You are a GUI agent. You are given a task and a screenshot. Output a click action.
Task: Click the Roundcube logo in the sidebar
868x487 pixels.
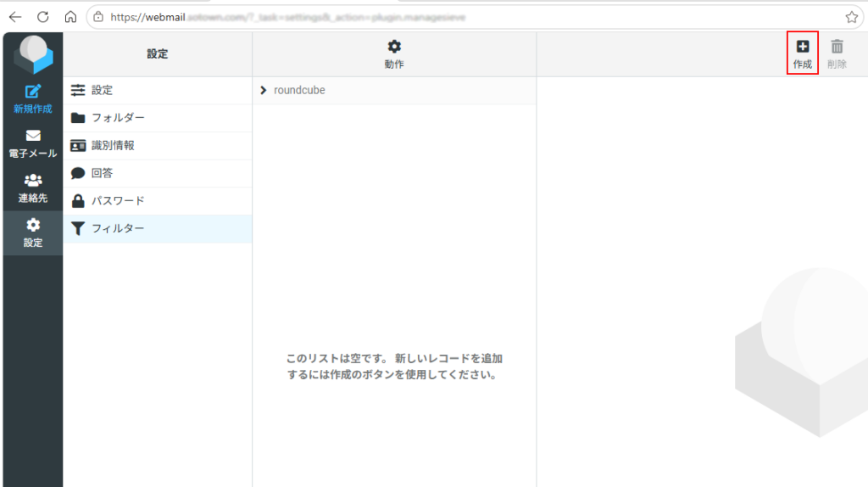(33, 54)
